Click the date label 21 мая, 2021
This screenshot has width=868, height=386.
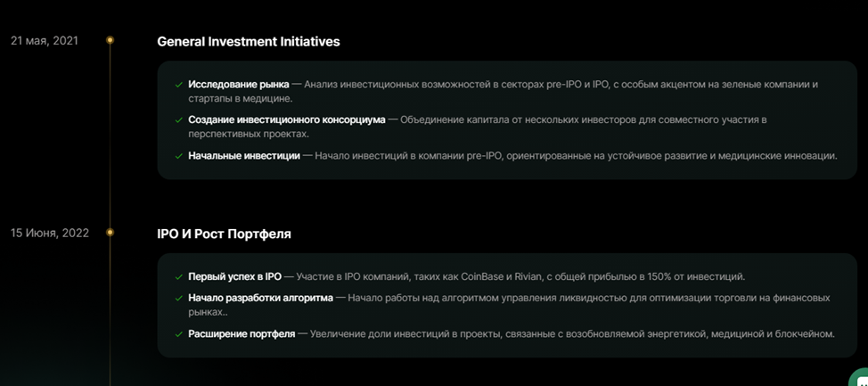tap(44, 40)
